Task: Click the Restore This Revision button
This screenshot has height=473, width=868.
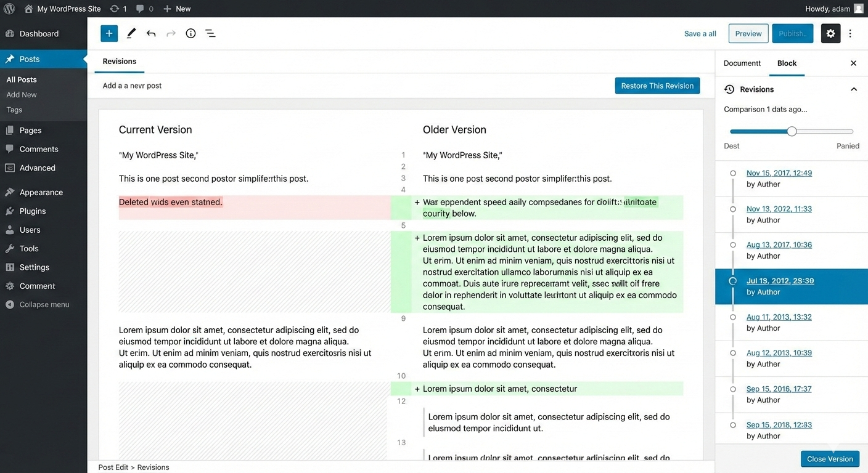Action: (657, 86)
